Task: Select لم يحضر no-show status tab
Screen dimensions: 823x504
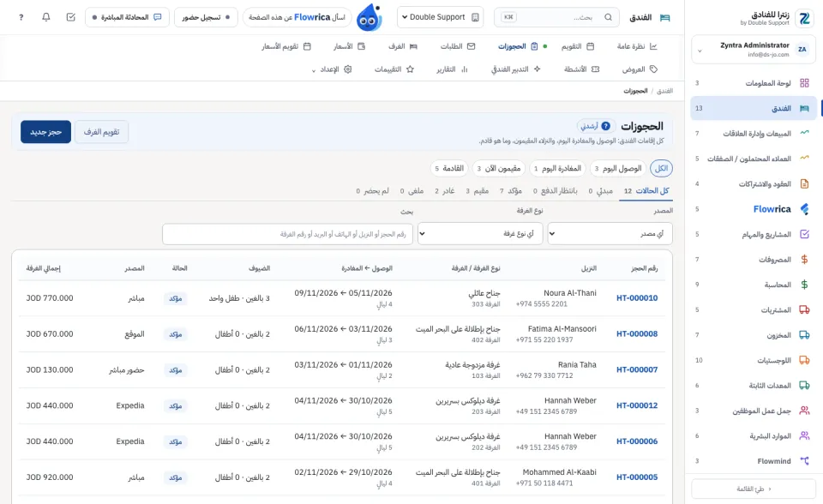Action: coord(373,191)
